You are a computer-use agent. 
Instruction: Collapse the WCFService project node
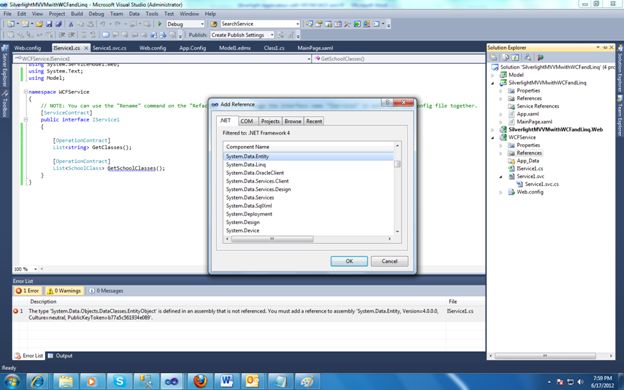[493, 138]
